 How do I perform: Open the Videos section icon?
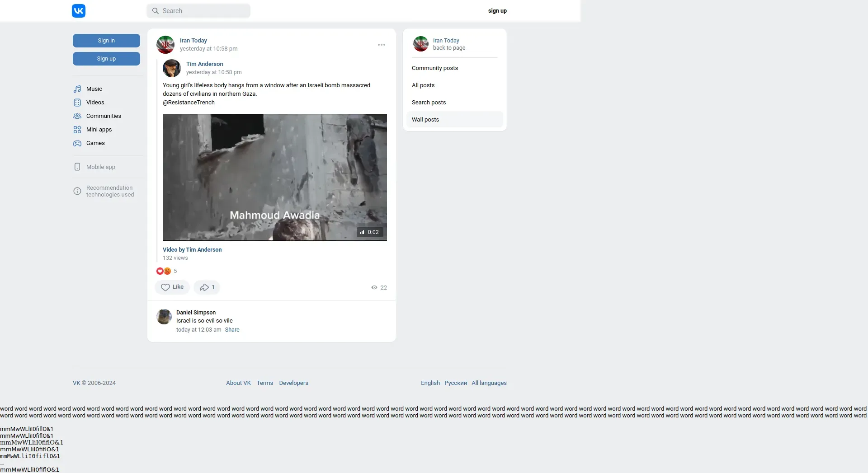(x=77, y=103)
